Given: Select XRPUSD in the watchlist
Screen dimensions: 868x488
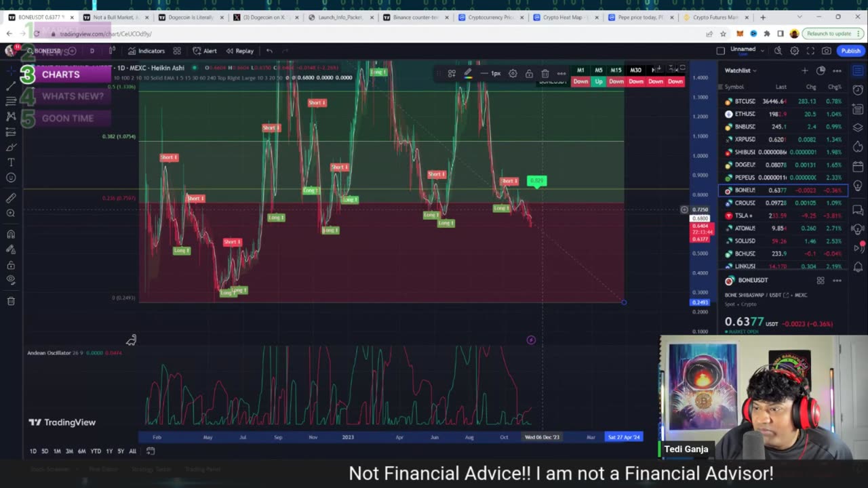Looking at the screenshot, I should coord(783,140).
